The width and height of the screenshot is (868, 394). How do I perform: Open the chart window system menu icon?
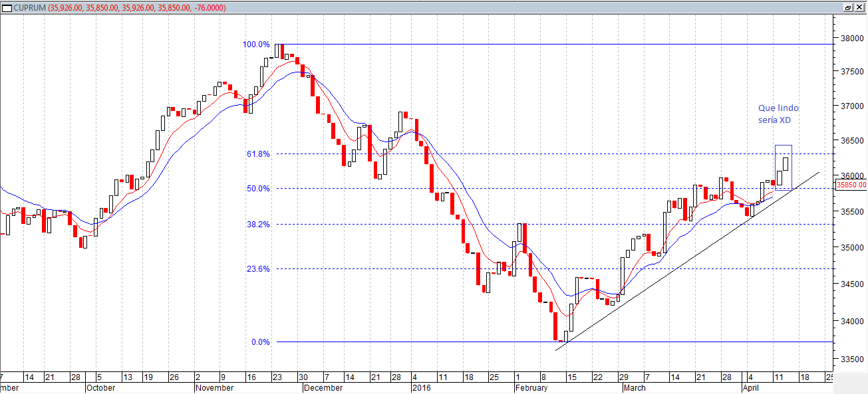click(x=7, y=8)
